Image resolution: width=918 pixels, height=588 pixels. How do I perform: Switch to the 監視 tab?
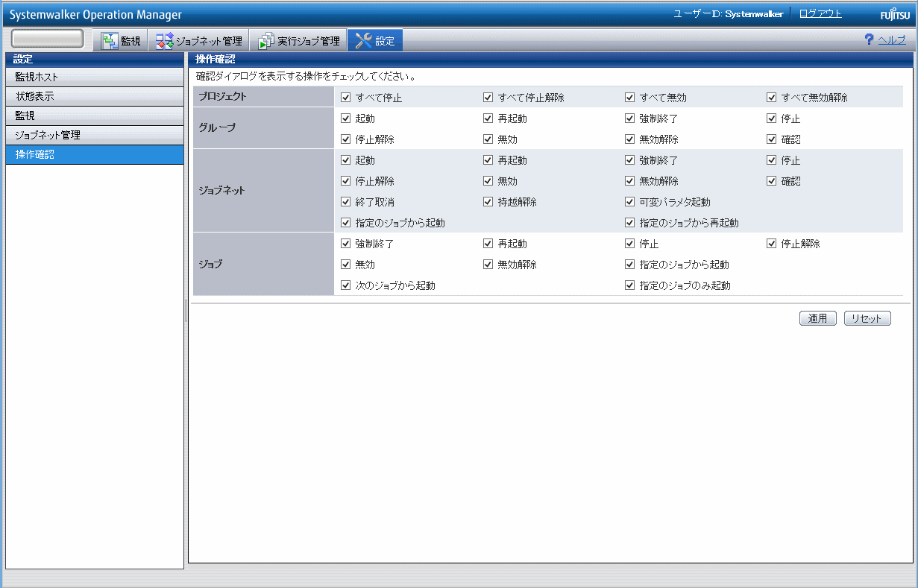click(121, 40)
